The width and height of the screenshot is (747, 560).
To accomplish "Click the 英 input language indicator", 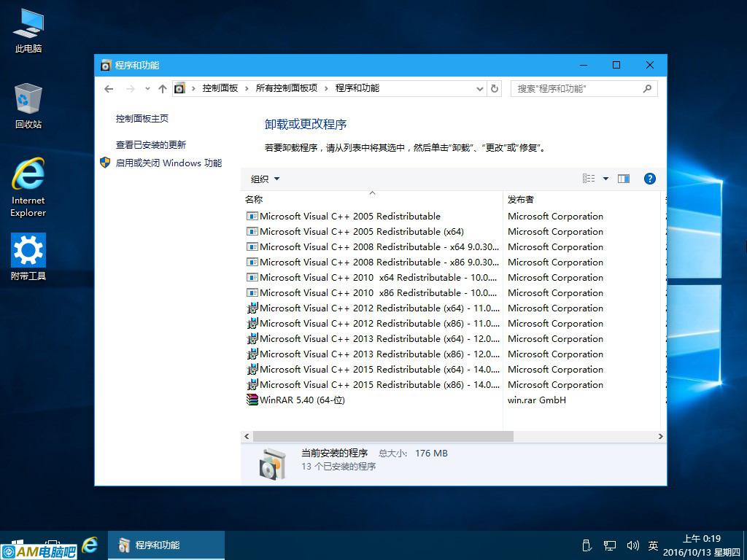I will (x=653, y=545).
